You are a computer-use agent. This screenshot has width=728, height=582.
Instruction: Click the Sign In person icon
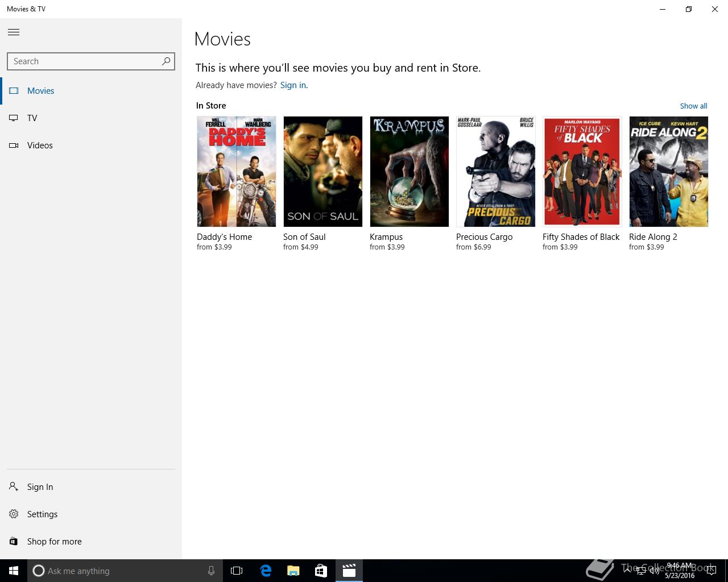coord(14,487)
